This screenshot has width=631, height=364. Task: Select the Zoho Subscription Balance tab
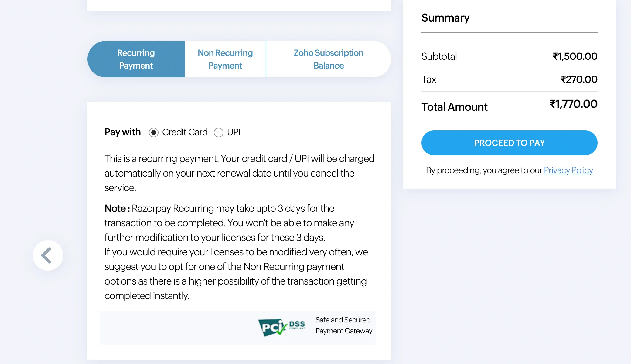328,59
